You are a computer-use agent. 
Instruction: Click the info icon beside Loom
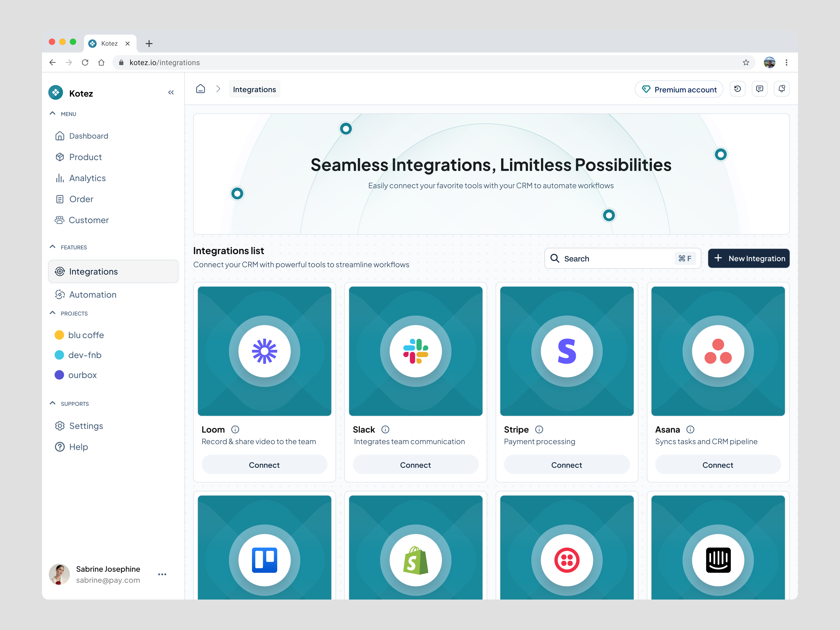click(235, 429)
